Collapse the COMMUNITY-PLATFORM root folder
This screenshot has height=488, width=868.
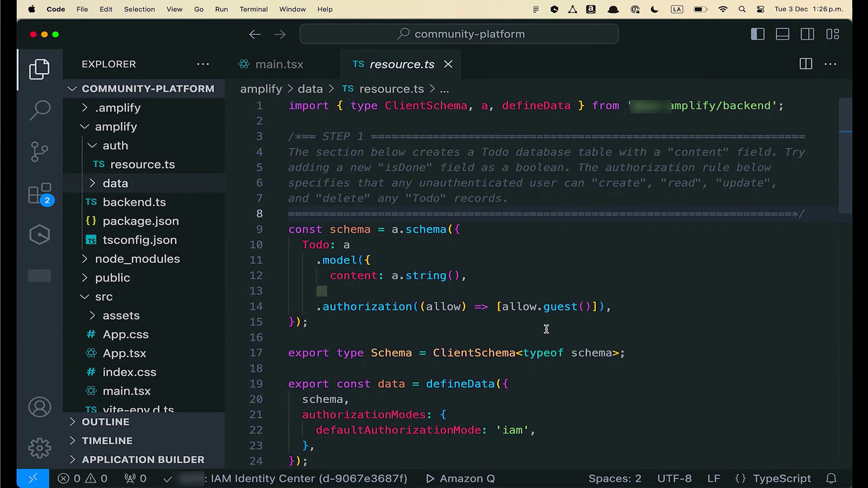click(144, 89)
